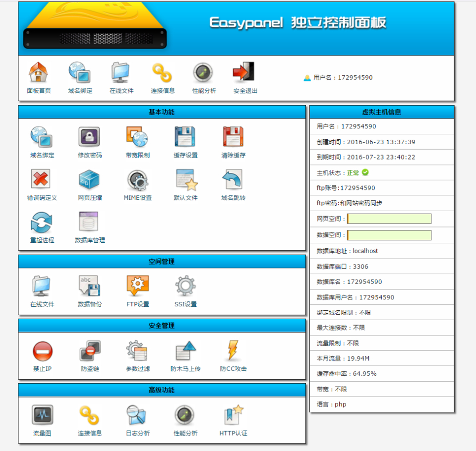Click the 绑定域名限制：不限 row

382,312
